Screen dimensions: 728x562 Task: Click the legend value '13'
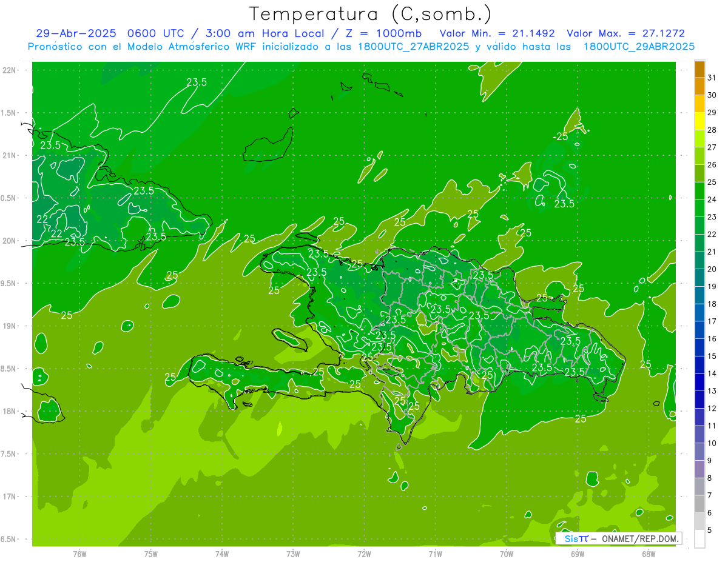712,390
